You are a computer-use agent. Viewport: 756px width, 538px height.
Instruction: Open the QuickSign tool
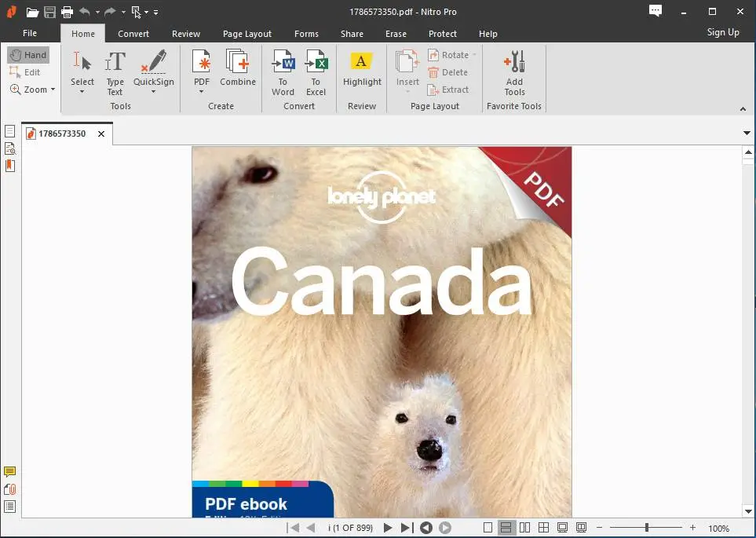point(154,71)
